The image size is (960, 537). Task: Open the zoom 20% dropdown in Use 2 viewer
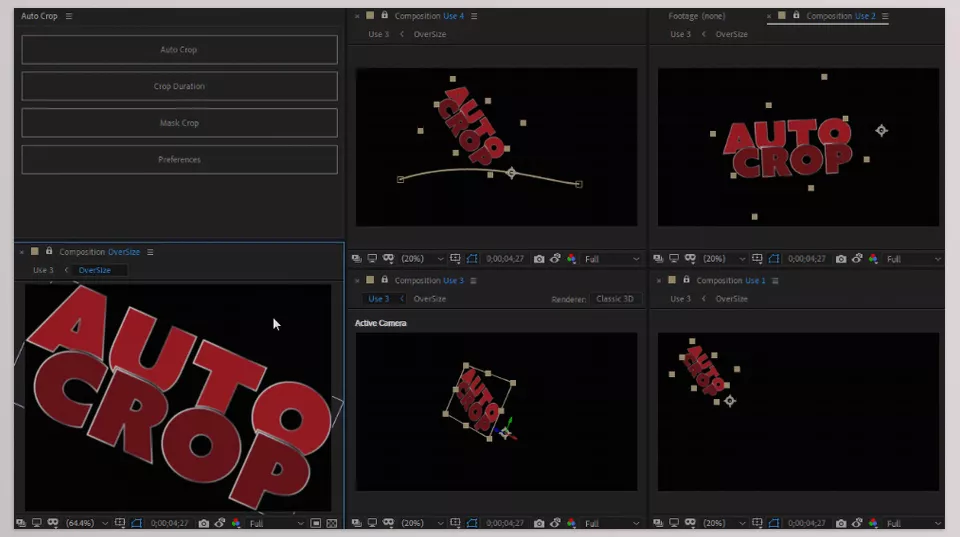724,259
